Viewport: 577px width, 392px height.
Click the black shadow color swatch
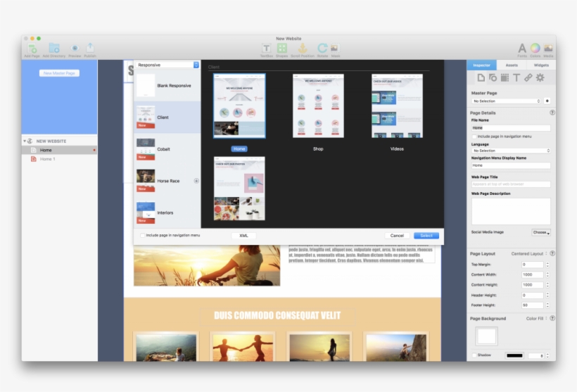(x=514, y=355)
